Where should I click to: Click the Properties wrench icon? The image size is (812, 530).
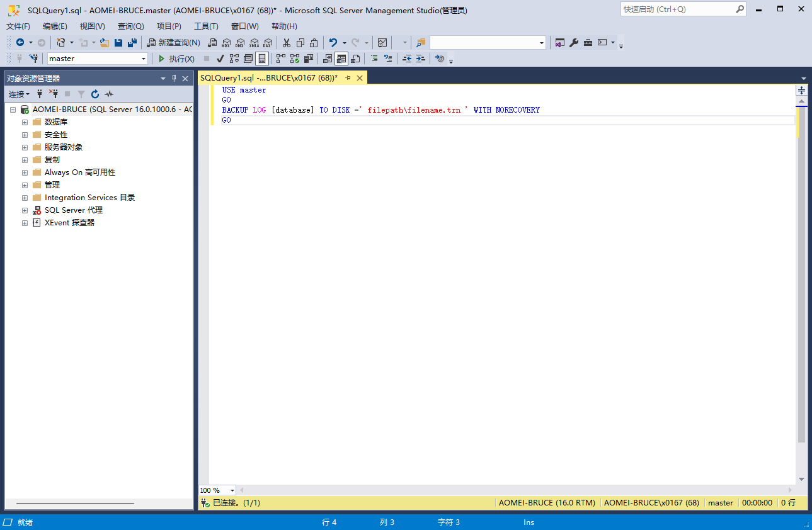tap(574, 43)
